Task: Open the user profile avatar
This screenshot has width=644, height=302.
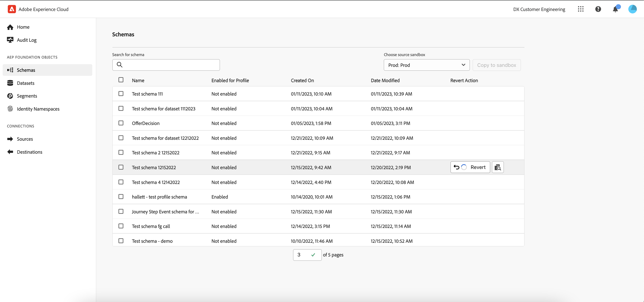Action: pyautogui.click(x=632, y=9)
